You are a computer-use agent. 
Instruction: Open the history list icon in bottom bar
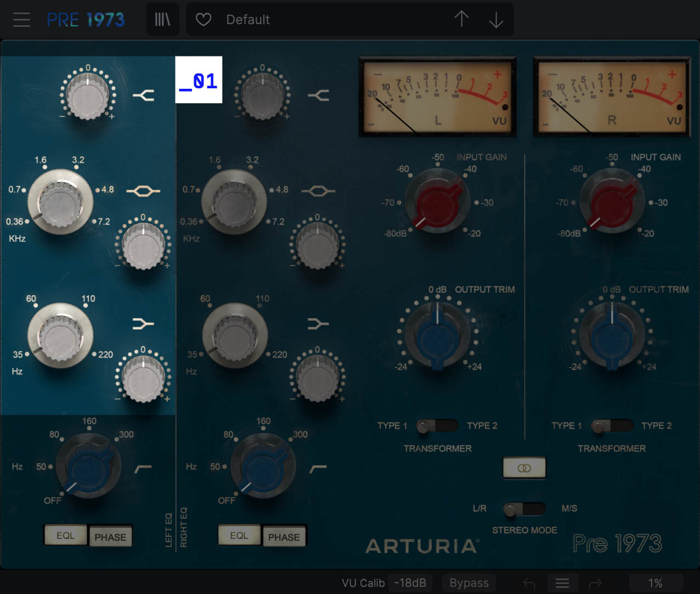(562, 583)
